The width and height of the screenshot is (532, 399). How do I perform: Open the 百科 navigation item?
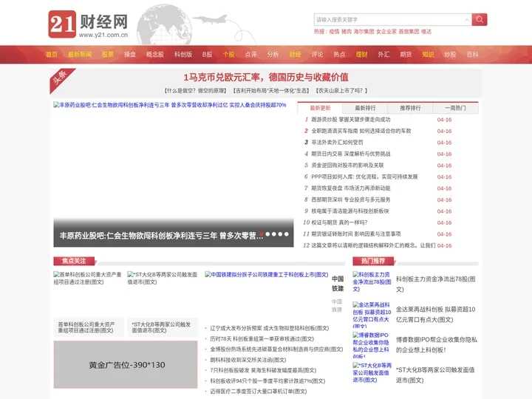pos(472,54)
